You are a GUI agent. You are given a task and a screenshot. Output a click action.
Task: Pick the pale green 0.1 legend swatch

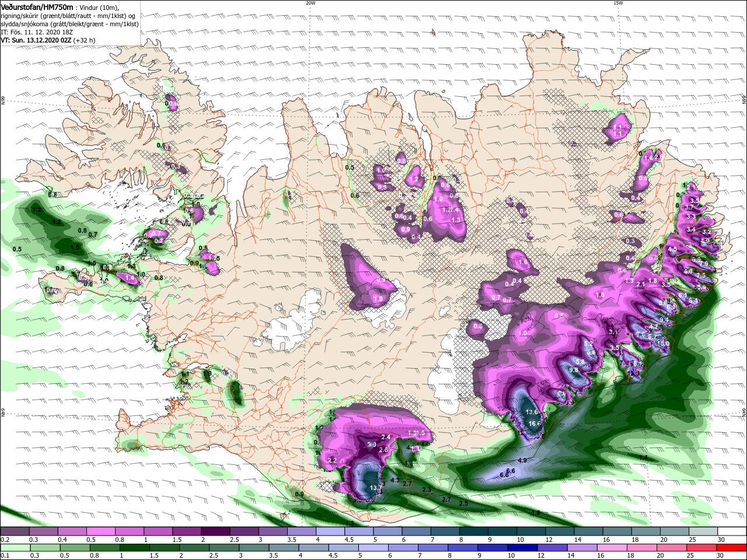click(15, 548)
